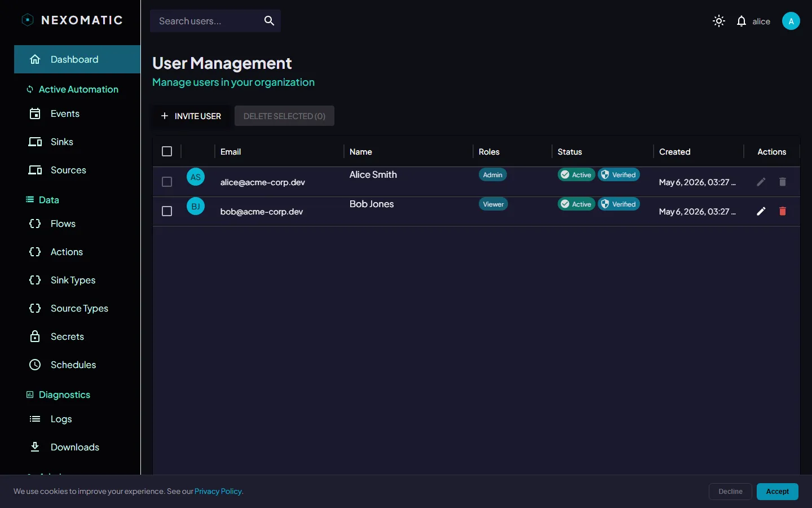Delete Bob Jones with trash icon
The width and height of the screenshot is (812, 508).
tap(783, 211)
